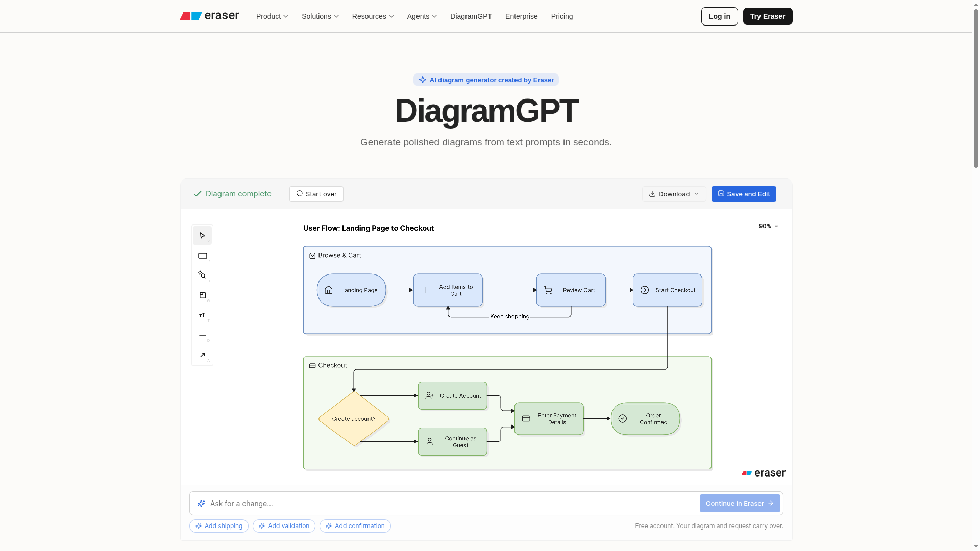
Task: Select the text tool
Action: 202,315
